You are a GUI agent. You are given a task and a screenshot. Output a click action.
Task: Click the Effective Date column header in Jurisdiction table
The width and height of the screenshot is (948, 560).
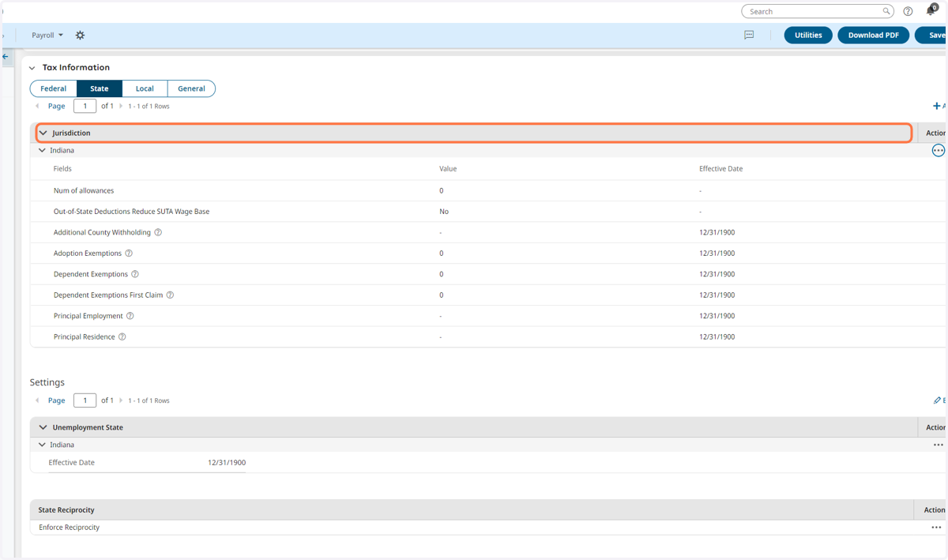coord(720,169)
